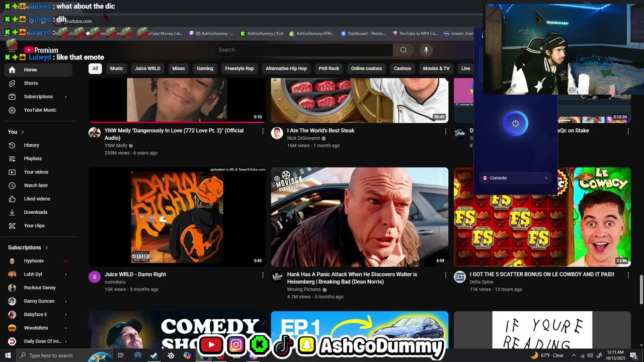644x362 pixels.
Task: Select the Juice WRLD filter chip
Action: [x=147, y=68]
